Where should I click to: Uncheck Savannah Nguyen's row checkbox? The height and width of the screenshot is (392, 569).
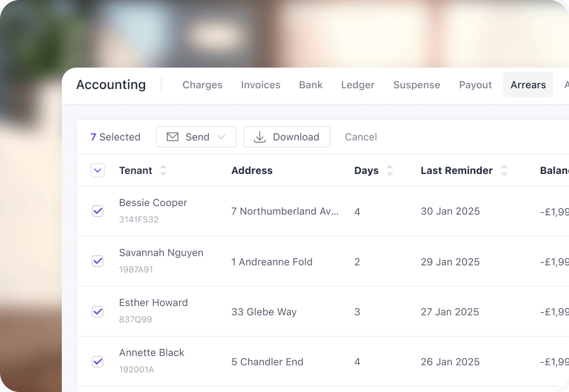point(98,261)
